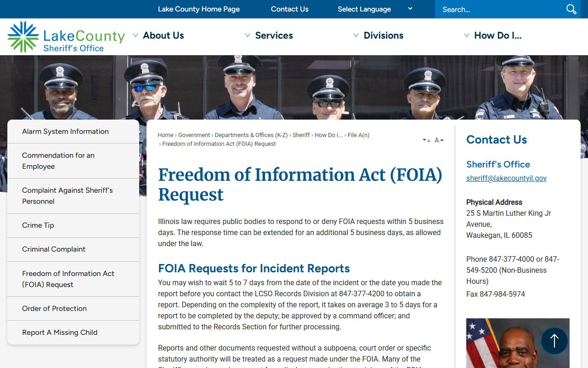The width and height of the screenshot is (588, 368).
Task: Open the Order of Protection item
Action: [x=73, y=309]
